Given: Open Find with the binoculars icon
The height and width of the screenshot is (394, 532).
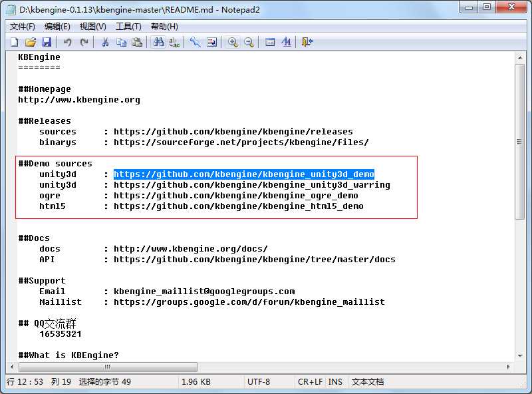Looking at the screenshot, I should 158,42.
